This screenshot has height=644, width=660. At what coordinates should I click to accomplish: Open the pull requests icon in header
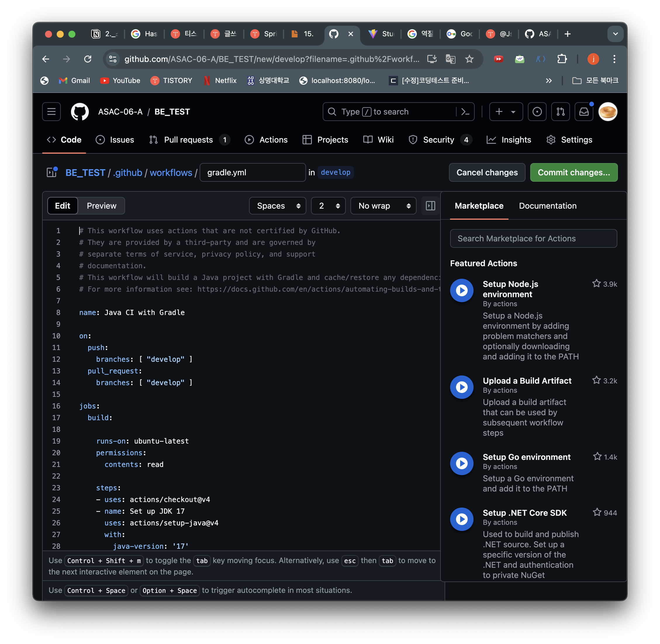561,112
